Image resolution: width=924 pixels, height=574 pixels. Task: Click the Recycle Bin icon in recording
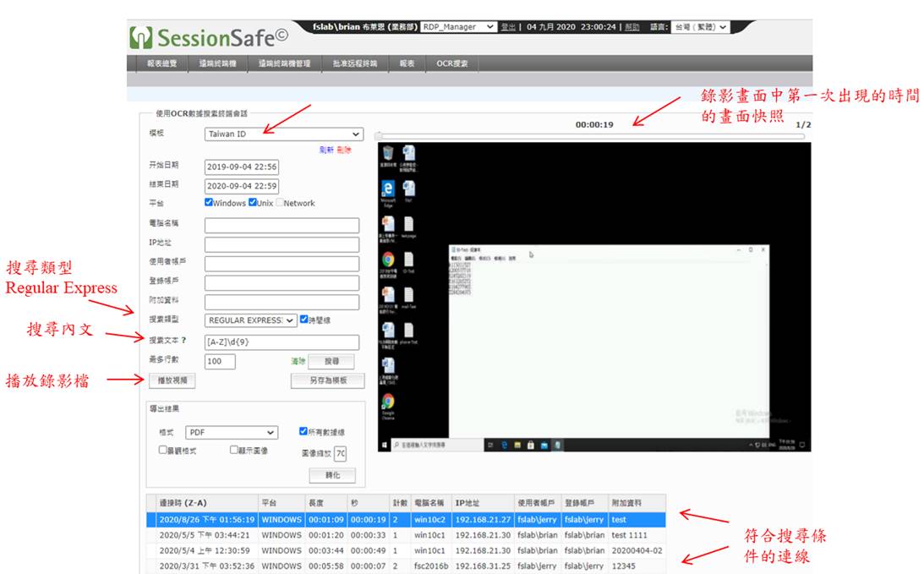point(388,153)
